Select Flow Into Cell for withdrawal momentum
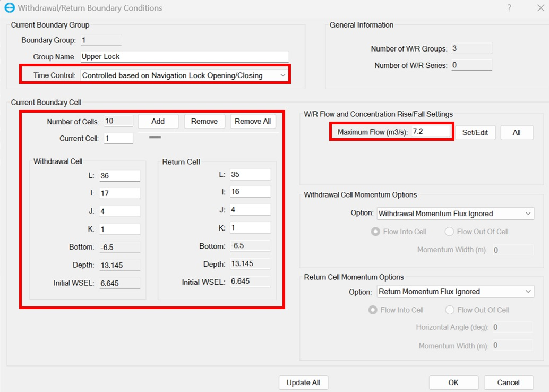 (x=376, y=232)
